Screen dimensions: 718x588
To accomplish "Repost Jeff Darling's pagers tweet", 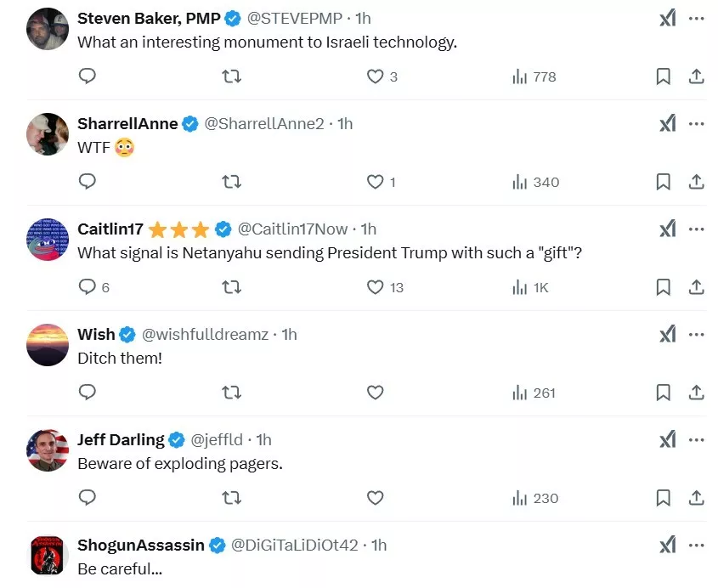I will tap(231, 498).
